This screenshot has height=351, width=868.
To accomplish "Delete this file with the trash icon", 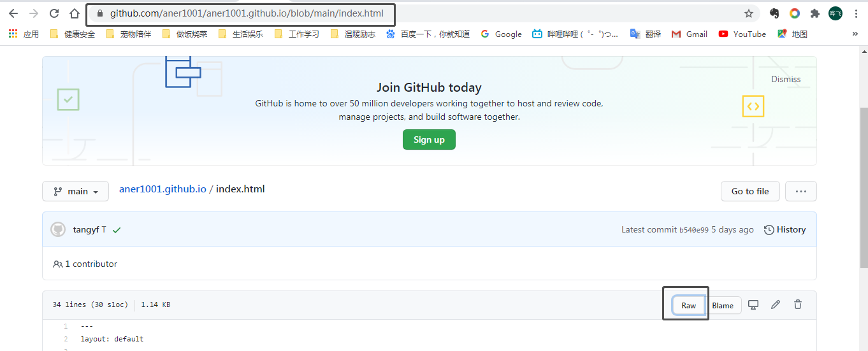I will 798,304.
